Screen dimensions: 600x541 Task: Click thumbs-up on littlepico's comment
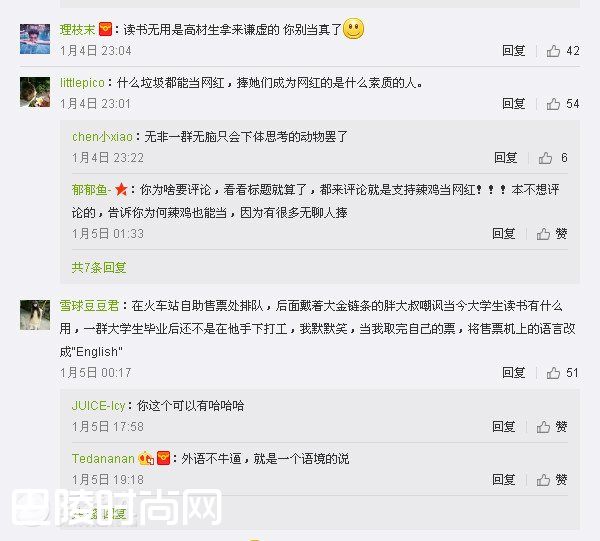pos(553,104)
